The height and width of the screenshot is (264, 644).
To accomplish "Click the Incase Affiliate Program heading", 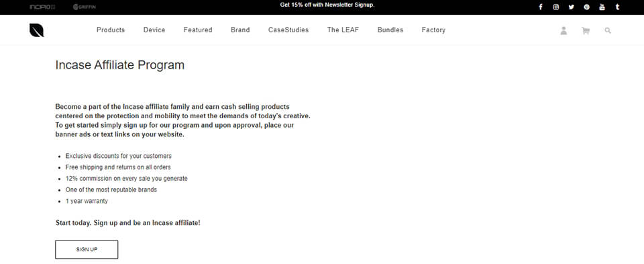I will click(x=120, y=65).
